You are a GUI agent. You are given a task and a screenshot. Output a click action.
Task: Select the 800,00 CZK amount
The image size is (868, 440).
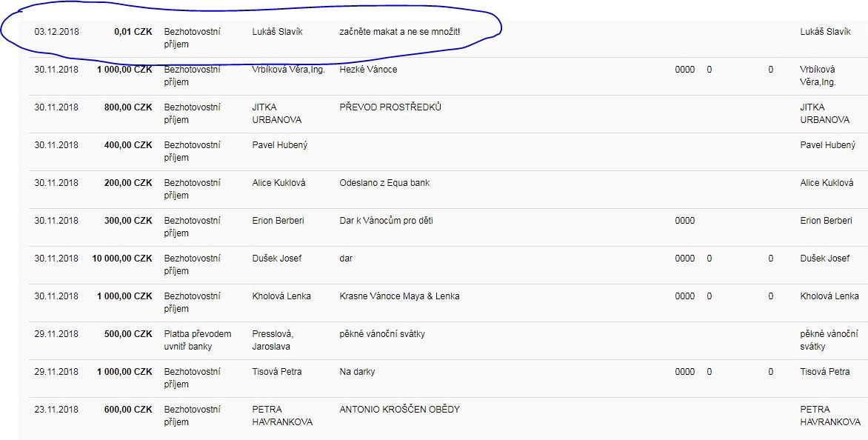128,107
